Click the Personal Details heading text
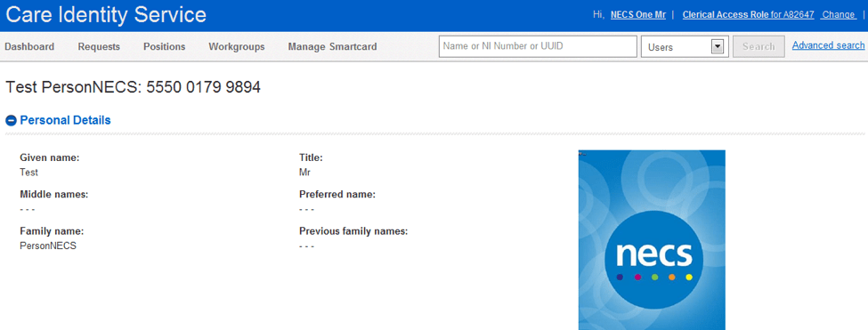This screenshot has height=330, width=868. click(65, 120)
